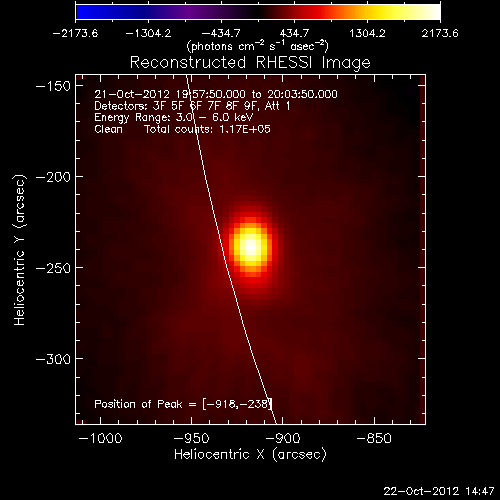Click the -150 Y-axis tick label
500x500 pixels.
point(53,86)
